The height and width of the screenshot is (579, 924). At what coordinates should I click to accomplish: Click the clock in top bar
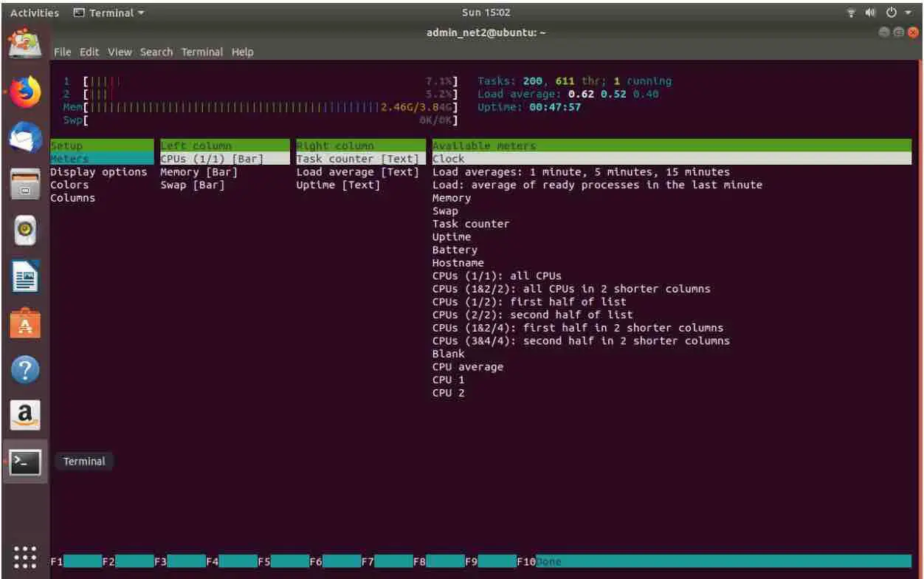(486, 13)
